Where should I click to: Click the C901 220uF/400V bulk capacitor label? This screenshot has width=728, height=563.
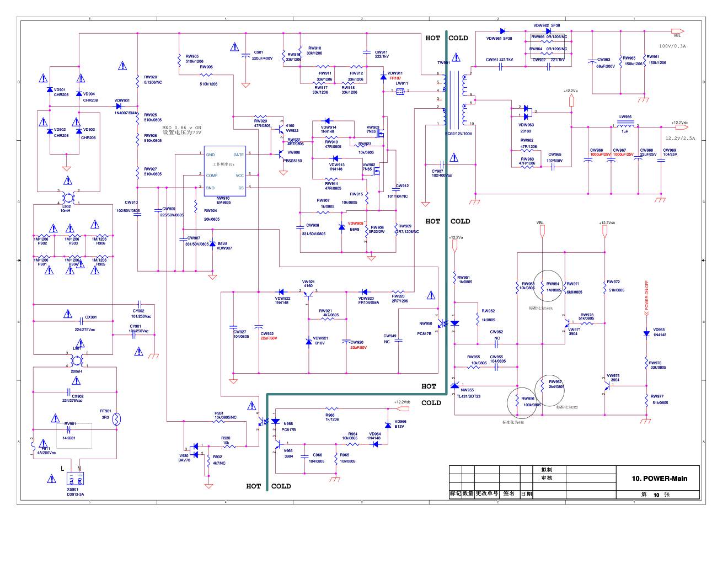[x=263, y=55]
